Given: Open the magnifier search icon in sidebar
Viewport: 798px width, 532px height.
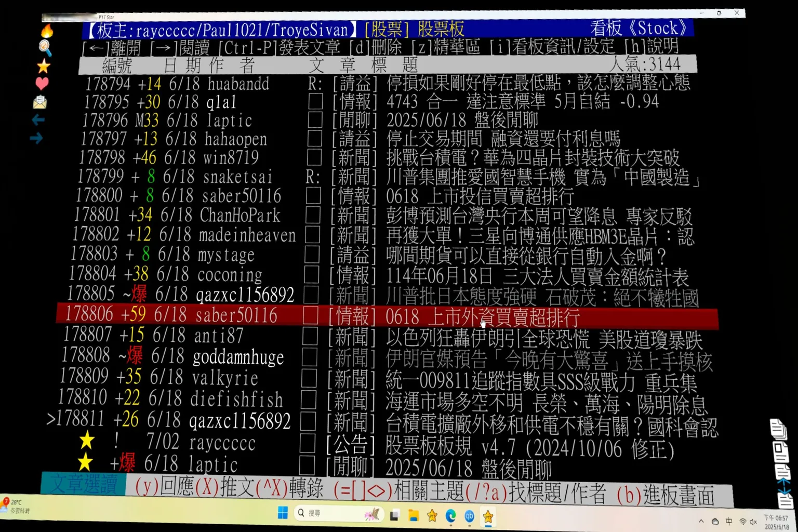Looking at the screenshot, I should click(x=45, y=48).
